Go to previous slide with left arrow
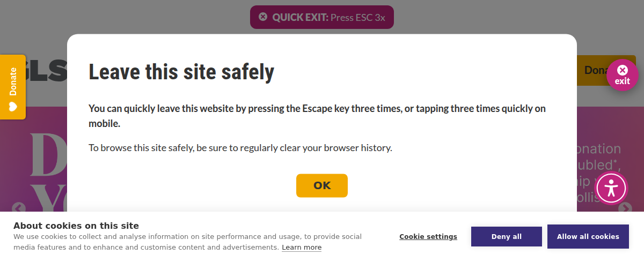 [x=19, y=208]
